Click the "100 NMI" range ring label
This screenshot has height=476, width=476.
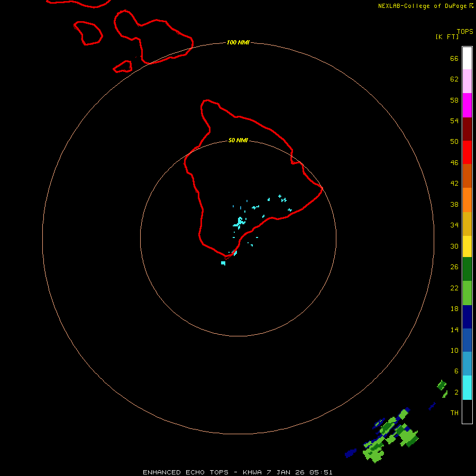click(238, 42)
